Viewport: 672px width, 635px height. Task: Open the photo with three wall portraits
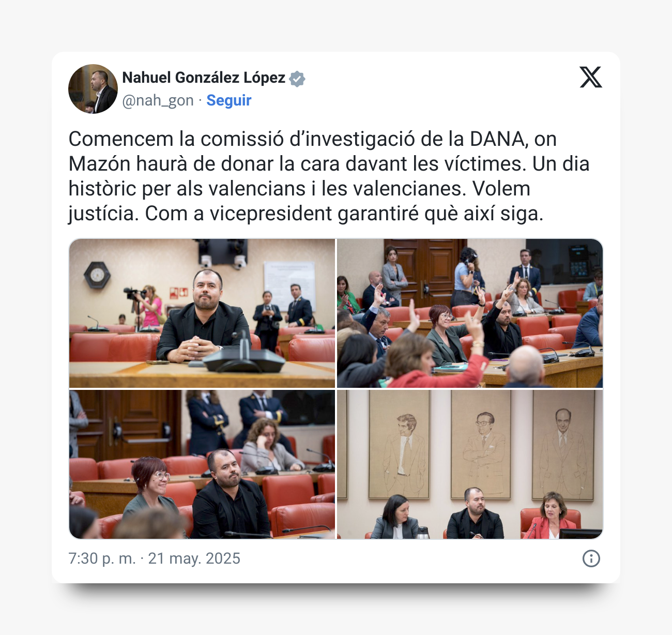tap(470, 464)
